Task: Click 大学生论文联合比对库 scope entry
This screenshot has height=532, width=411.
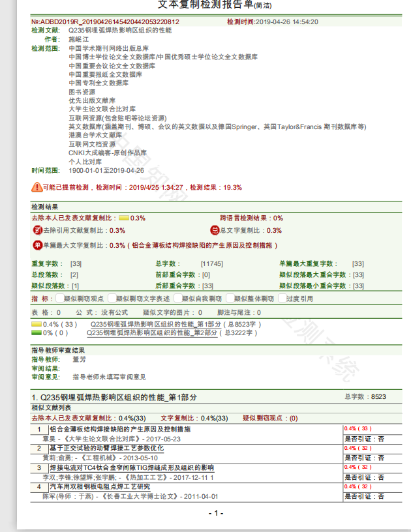Action: point(102,110)
